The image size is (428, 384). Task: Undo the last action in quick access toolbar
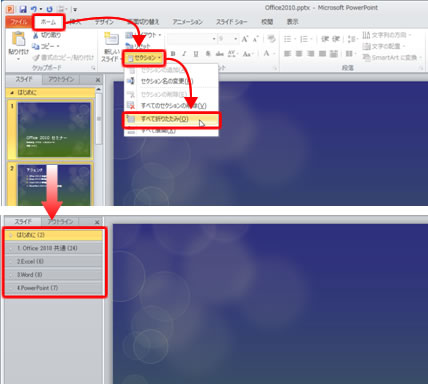[x=33, y=9]
